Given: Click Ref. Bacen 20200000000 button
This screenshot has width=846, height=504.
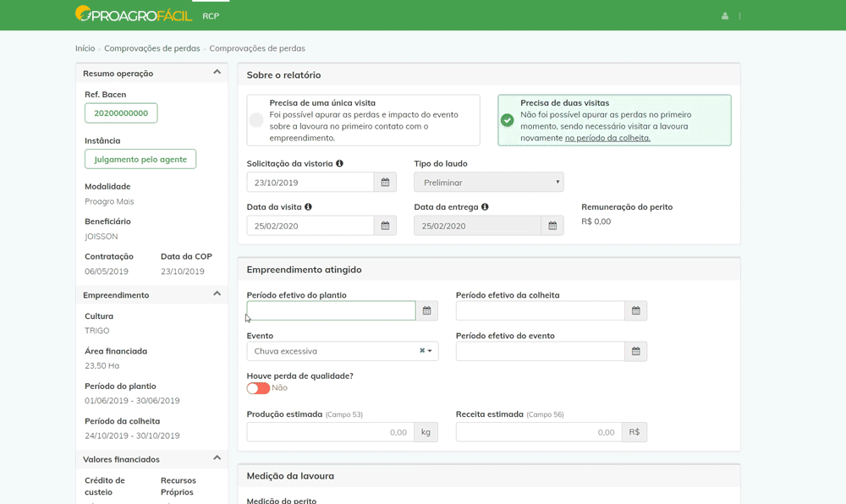Looking at the screenshot, I should coord(121,113).
